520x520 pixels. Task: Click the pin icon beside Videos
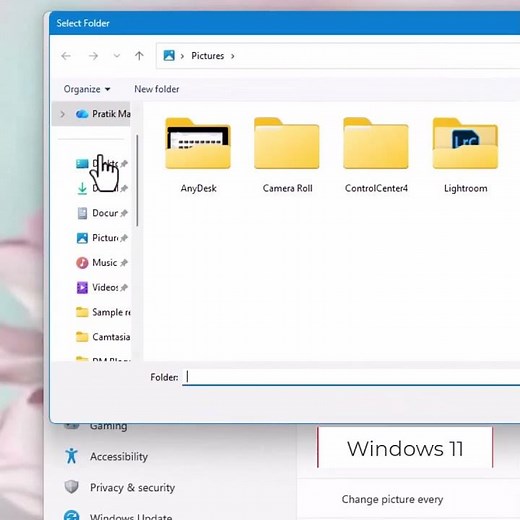point(124,287)
